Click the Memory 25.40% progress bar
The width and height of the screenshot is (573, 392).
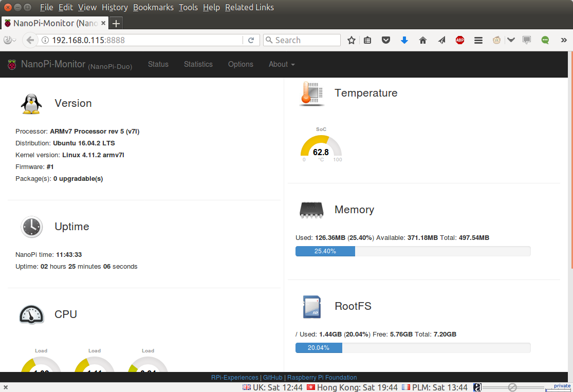pyautogui.click(x=413, y=251)
